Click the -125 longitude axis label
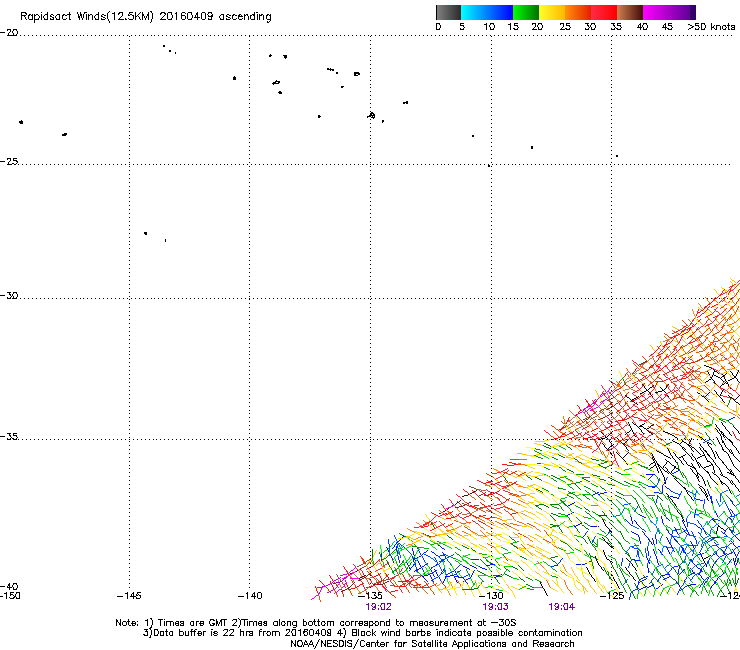 [x=612, y=596]
